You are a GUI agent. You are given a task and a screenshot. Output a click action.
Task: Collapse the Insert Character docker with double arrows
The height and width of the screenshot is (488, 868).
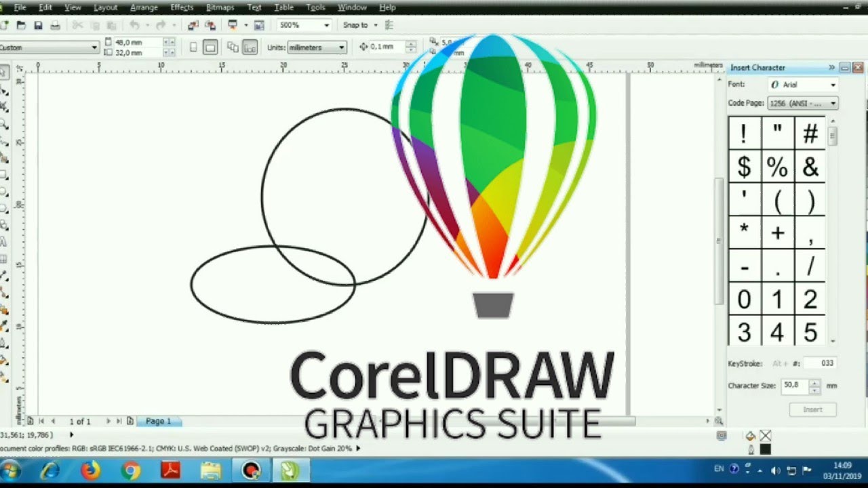pos(831,67)
